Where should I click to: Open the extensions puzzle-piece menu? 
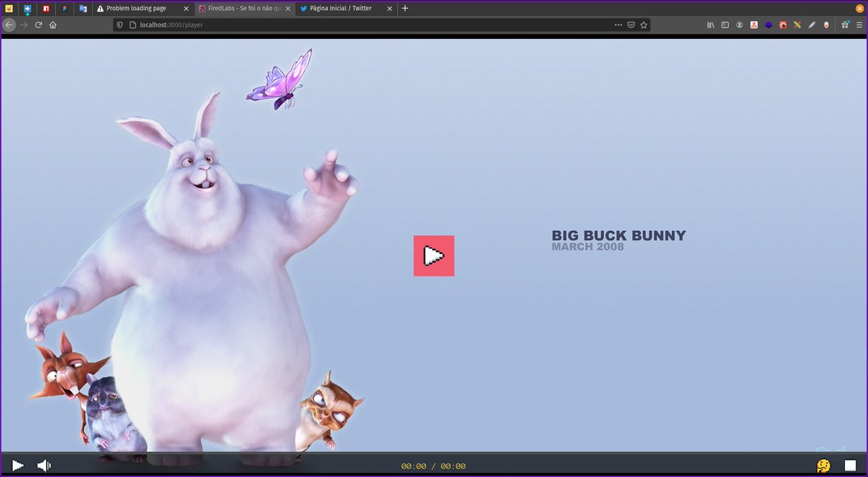pos(844,24)
